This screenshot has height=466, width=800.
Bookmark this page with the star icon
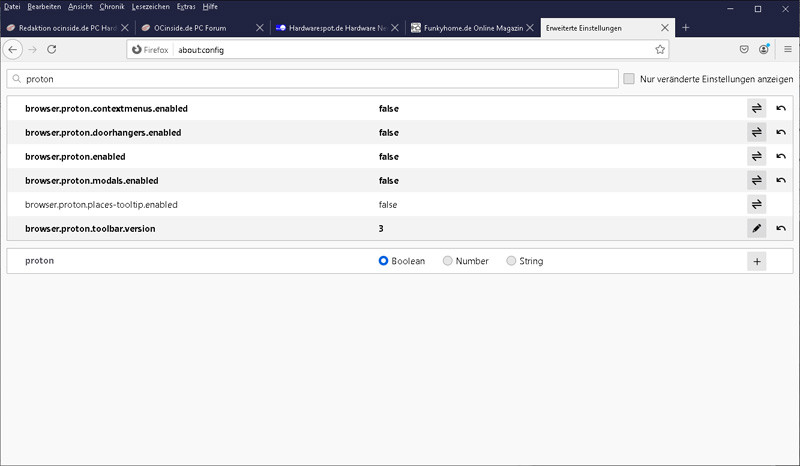click(660, 50)
